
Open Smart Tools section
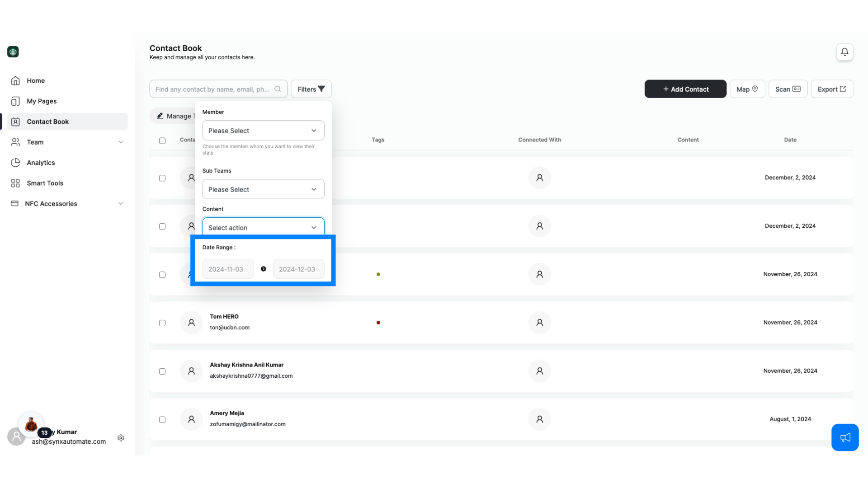click(x=67, y=183)
